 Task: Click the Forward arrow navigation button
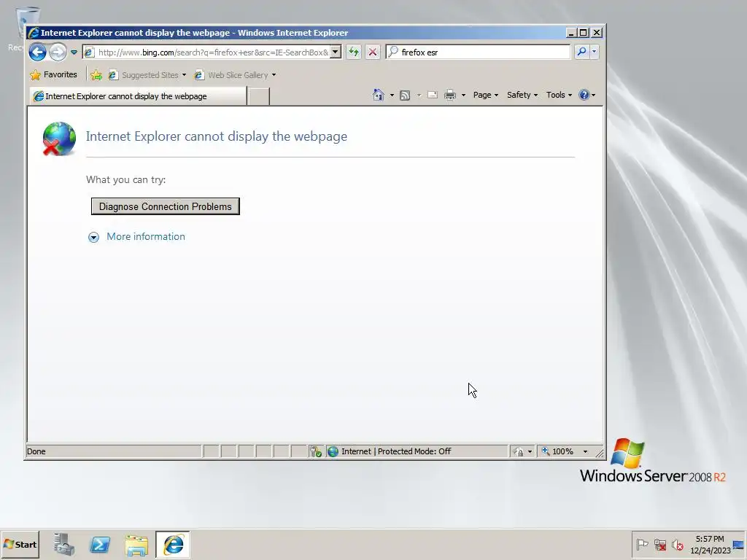point(58,52)
